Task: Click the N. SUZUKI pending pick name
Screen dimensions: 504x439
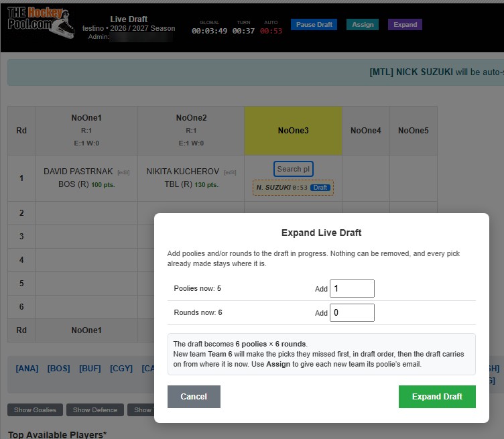Action: click(x=273, y=188)
